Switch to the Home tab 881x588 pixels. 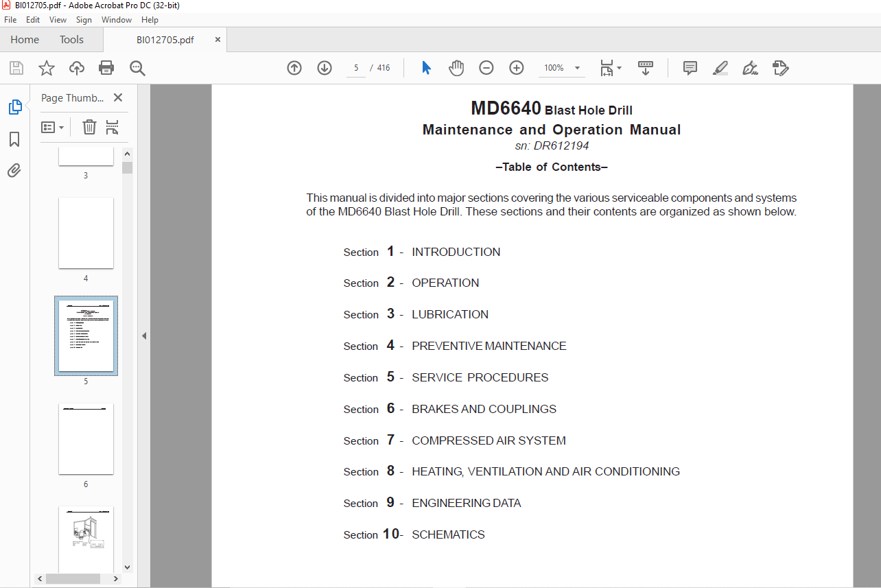click(x=25, y=40)
